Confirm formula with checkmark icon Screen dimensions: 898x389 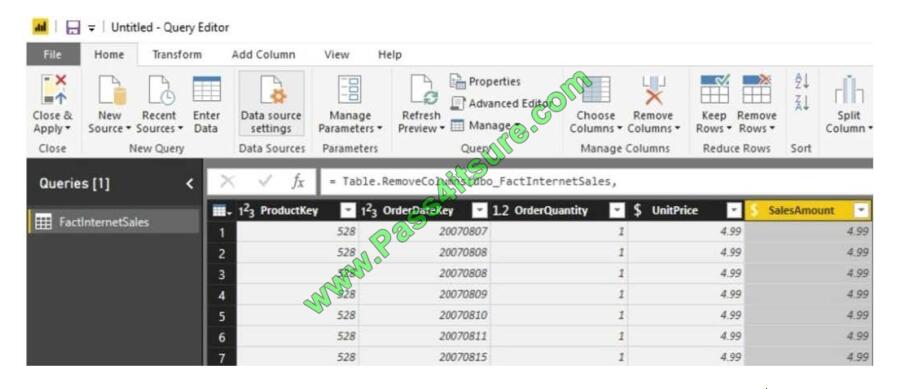(264, 182)
